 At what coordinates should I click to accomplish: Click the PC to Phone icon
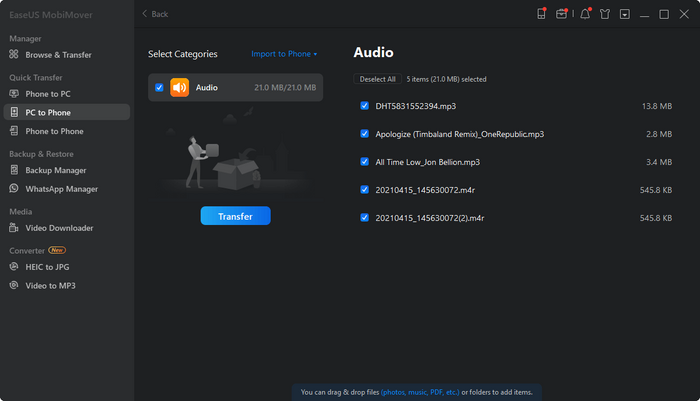(x=14, y=112)
